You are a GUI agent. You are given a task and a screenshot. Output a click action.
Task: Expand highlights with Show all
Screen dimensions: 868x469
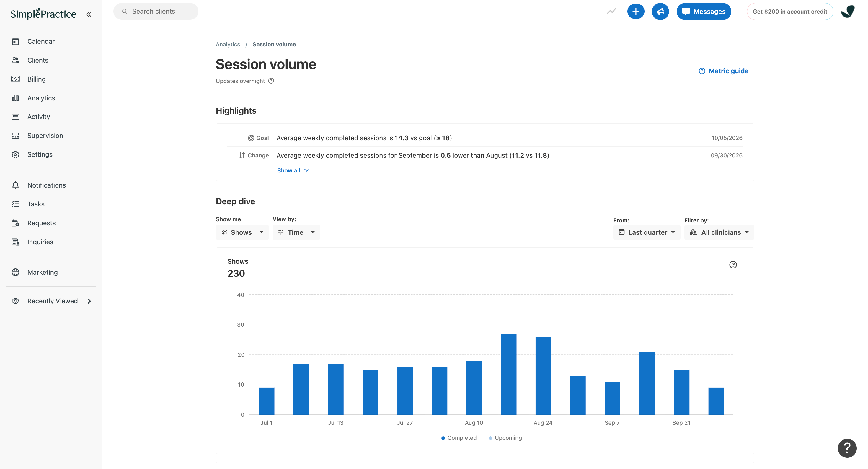pos(293,170)
